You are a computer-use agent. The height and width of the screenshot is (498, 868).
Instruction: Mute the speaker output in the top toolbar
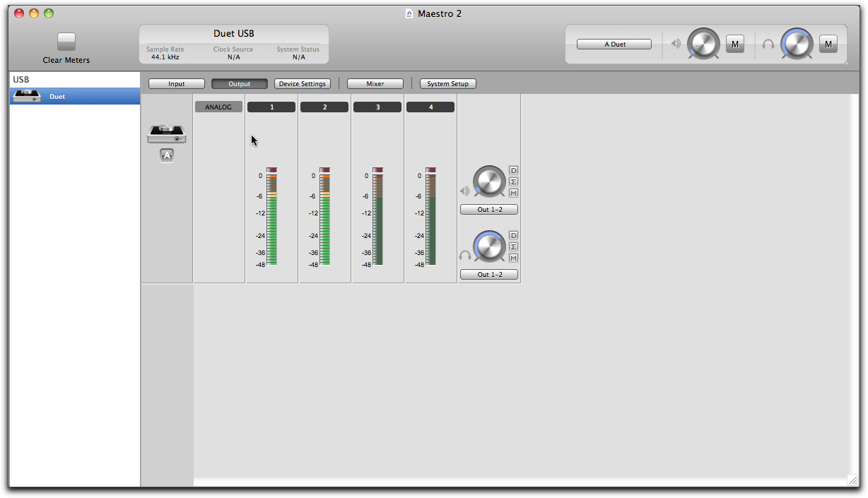click(x=735, y=45)
